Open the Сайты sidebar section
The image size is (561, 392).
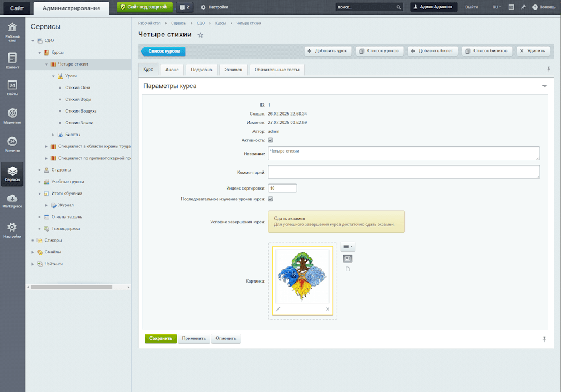12,88
